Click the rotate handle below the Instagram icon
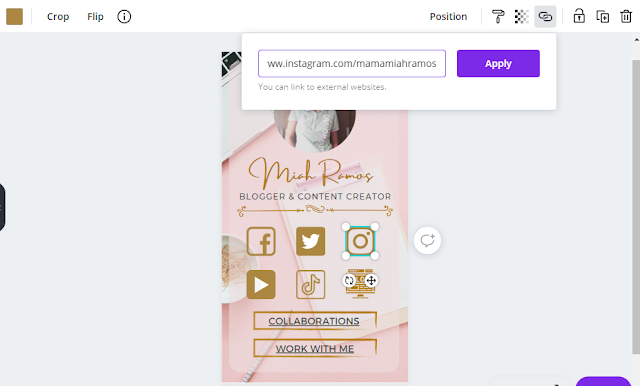This screenshot has width=640, height=386. 349,280
